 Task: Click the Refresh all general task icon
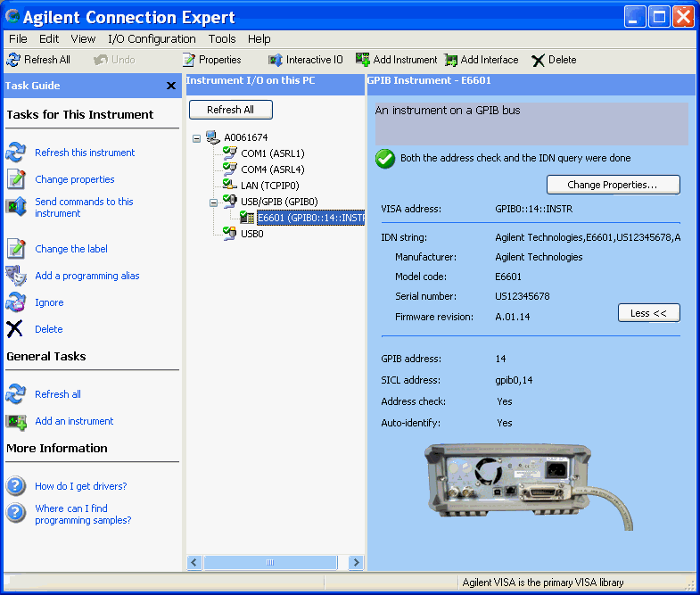tap(16, 394)
